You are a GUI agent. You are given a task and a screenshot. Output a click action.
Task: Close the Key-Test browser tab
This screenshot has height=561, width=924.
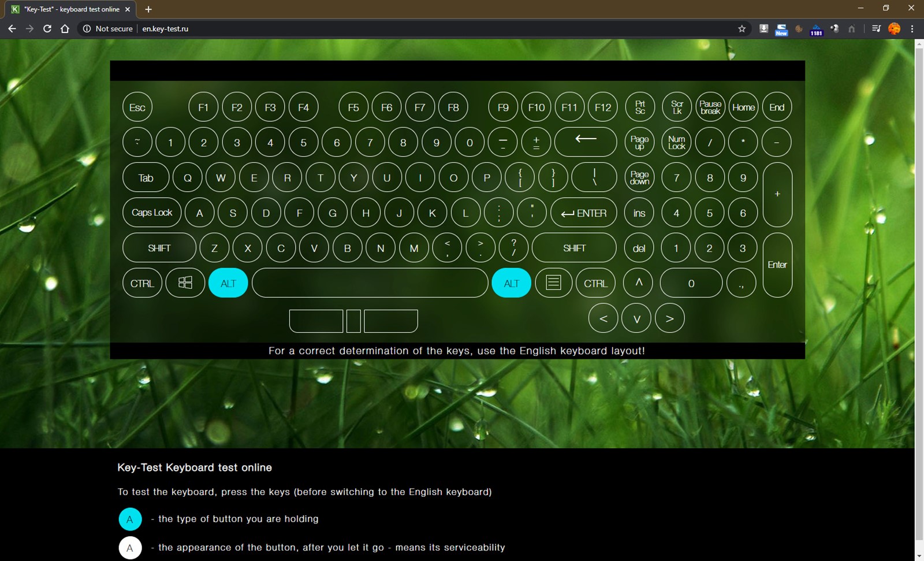point(128,9)
